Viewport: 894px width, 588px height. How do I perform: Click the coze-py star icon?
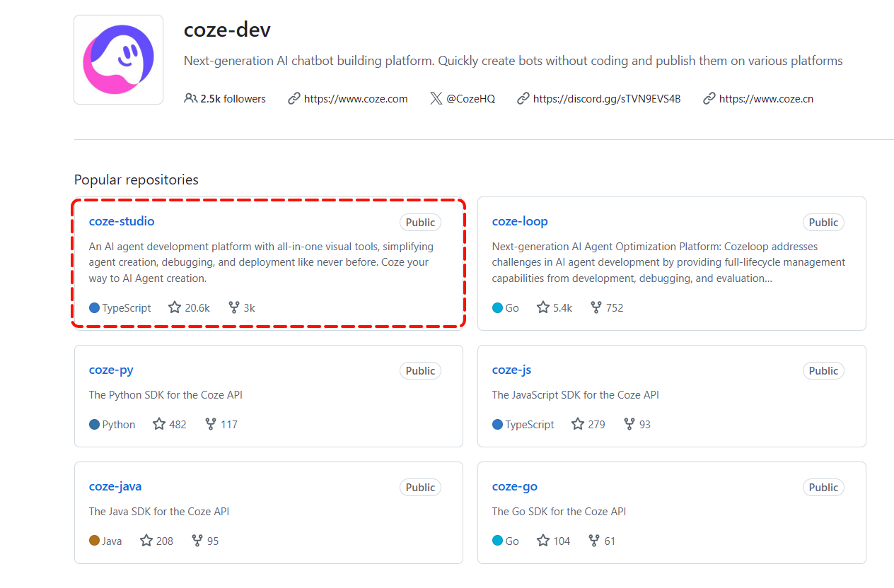(x=159, y=424)
